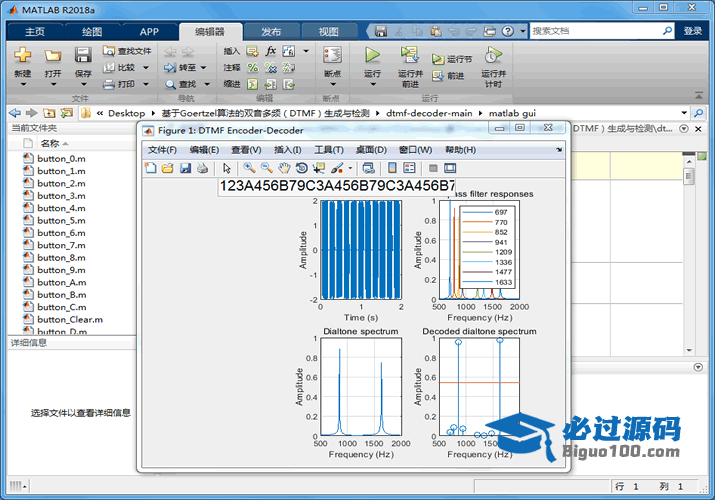Toggle the Brush data tool
Image resolution: width=715 pixels, height=500 pixels.
click(337, 168)
